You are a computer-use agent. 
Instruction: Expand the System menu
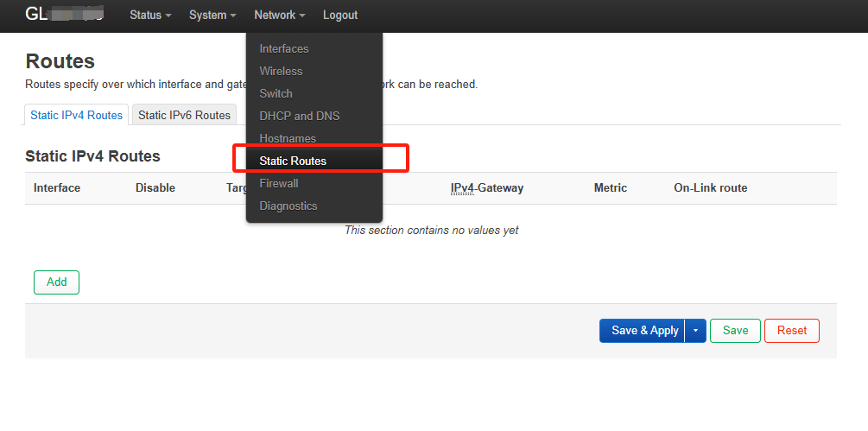212,15
